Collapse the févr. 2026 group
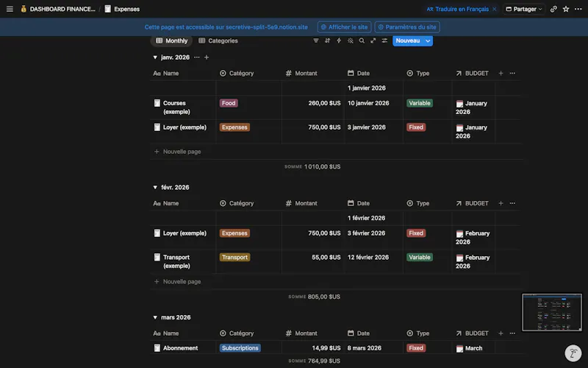Screen dimensions: 588x368 click(x=155, y=188)
